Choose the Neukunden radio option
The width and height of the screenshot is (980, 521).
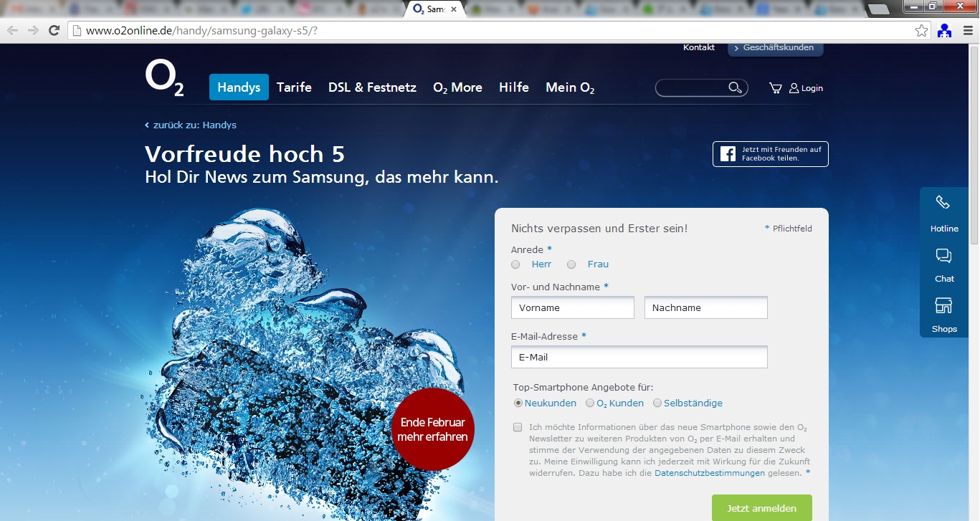[518, 403]
